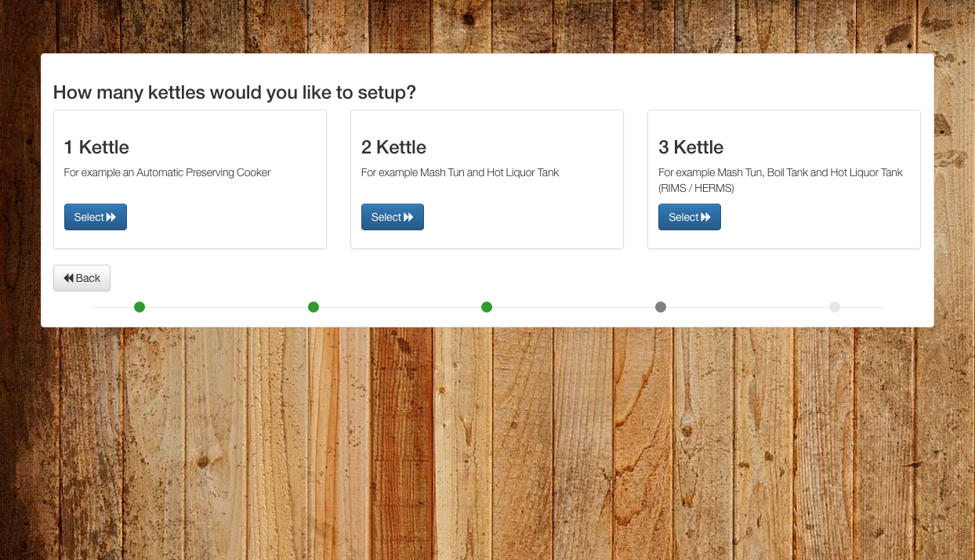Click the first green progress step dot
The image size is (975, 560).
pyautogui.click(x=140, y=307)
